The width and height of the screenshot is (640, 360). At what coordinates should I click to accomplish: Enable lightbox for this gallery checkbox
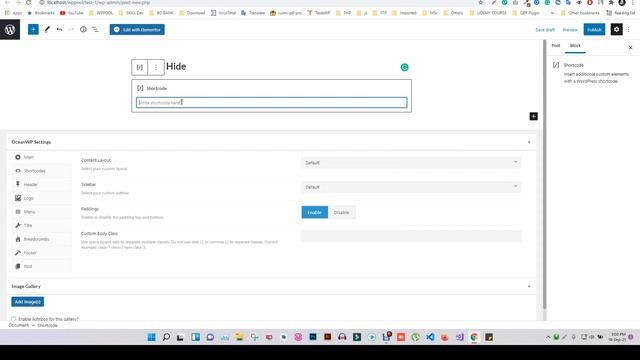(x=14, y=319)
